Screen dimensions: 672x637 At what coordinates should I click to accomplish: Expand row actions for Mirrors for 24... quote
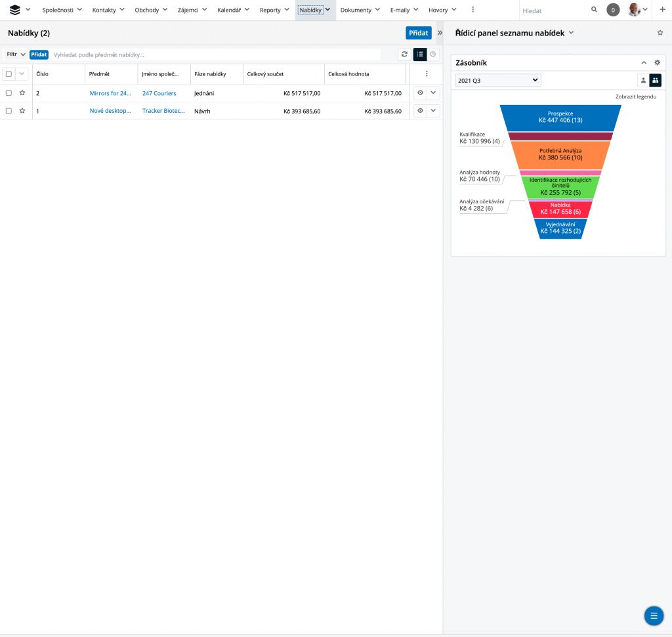pos(433,93)
